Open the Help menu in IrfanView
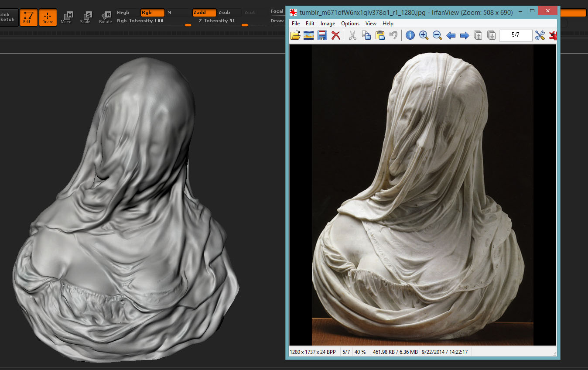Viewport: 588px width, 370px height. click(x=388, y=24)
